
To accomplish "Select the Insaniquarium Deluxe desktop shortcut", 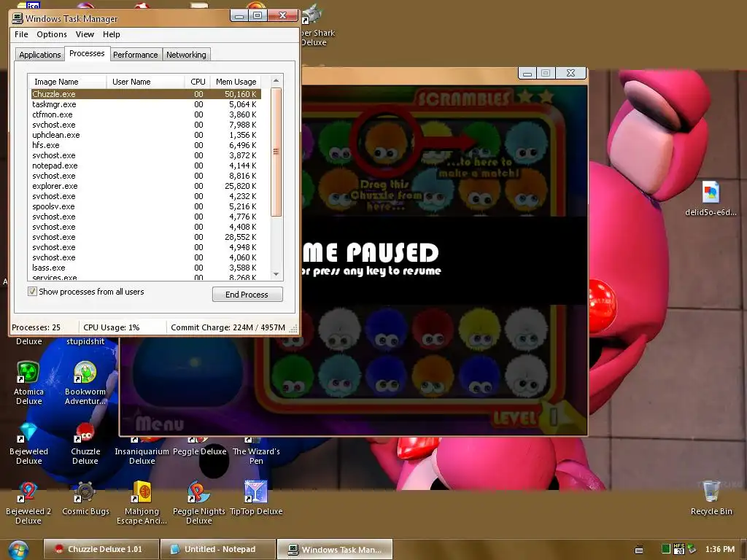I will pyautogui.click(x=142, y=451).
